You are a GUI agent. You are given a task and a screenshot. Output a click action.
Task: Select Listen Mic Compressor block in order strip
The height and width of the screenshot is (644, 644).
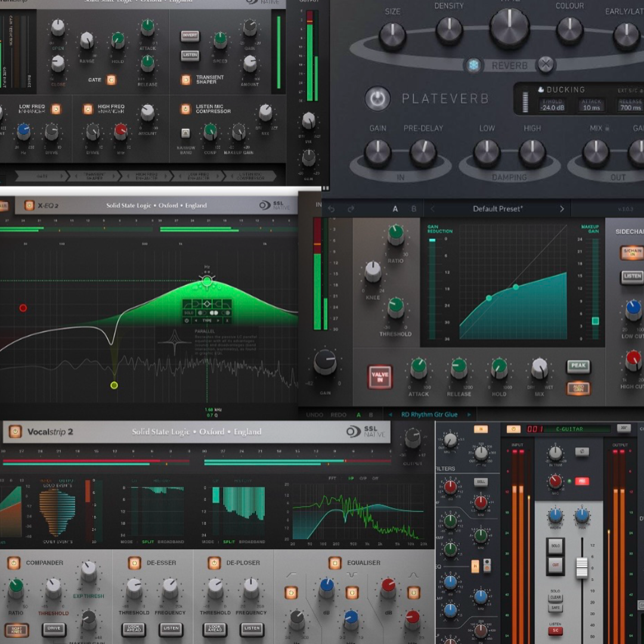(x=250, y=176)
